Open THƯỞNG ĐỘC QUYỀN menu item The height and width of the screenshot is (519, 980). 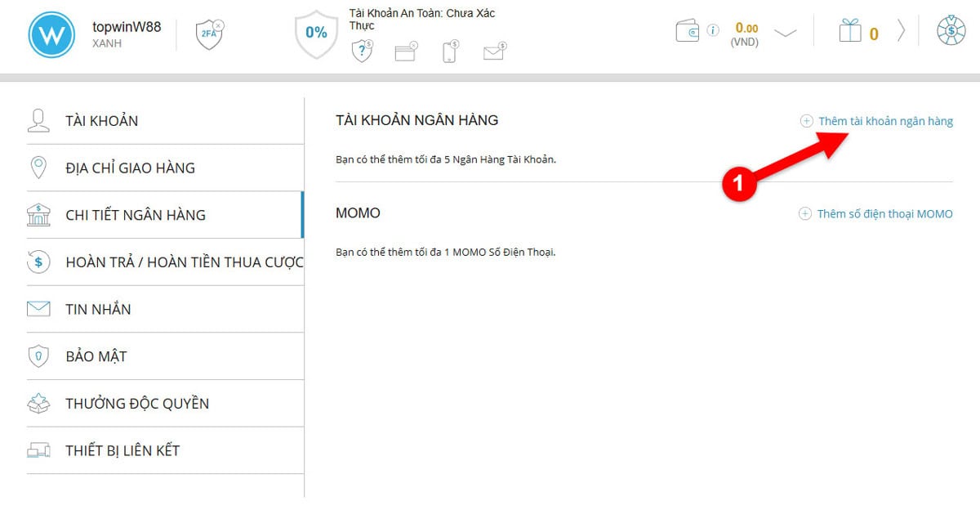(165, 403)
